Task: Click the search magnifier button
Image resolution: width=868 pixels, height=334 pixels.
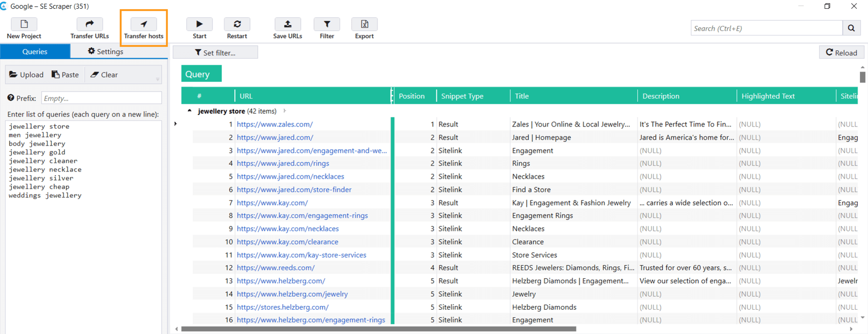Action: pos(851,28)
